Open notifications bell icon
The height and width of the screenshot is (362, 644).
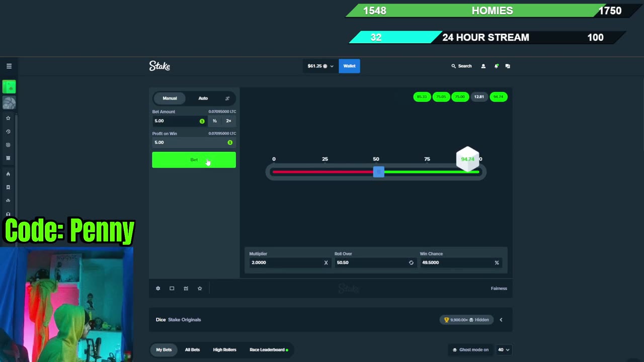coord(496,66)
